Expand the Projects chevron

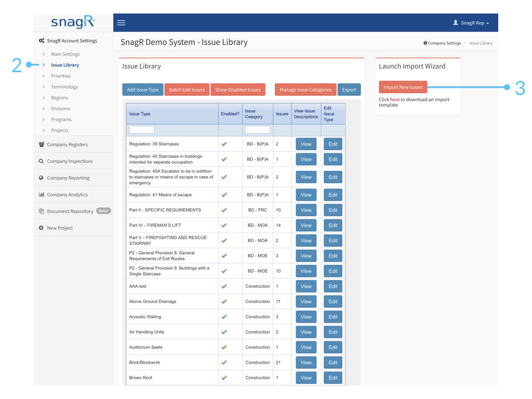pyautogui.click(x=44, y=130)
